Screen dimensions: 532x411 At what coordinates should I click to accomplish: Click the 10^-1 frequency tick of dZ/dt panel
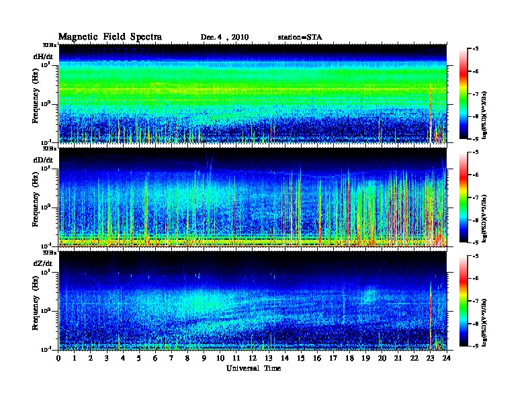(46, 349)
